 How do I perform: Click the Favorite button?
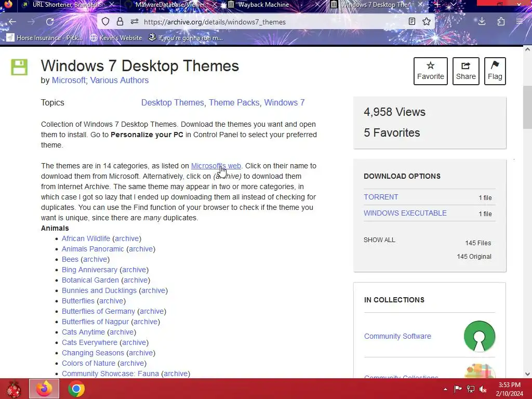(430, 71)
